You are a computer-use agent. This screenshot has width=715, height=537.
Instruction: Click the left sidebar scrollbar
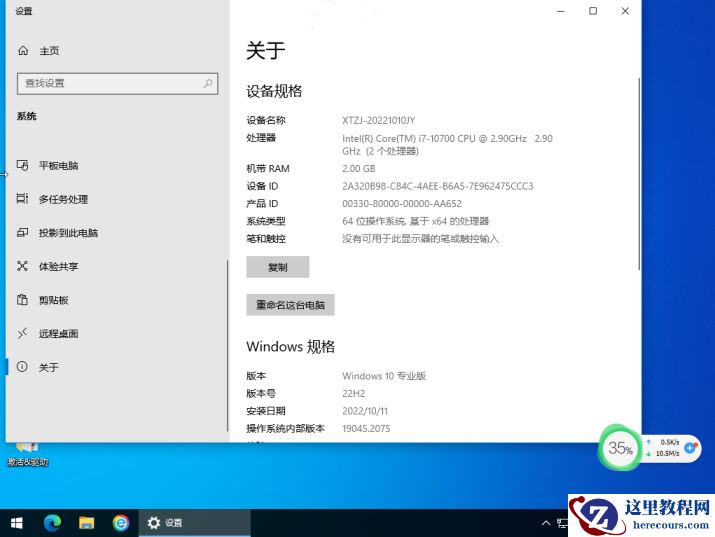227,345
